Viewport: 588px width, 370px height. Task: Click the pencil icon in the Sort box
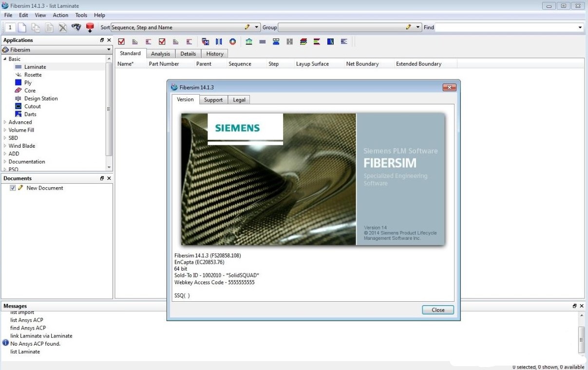pyautogui.click(x=247, y=27)
